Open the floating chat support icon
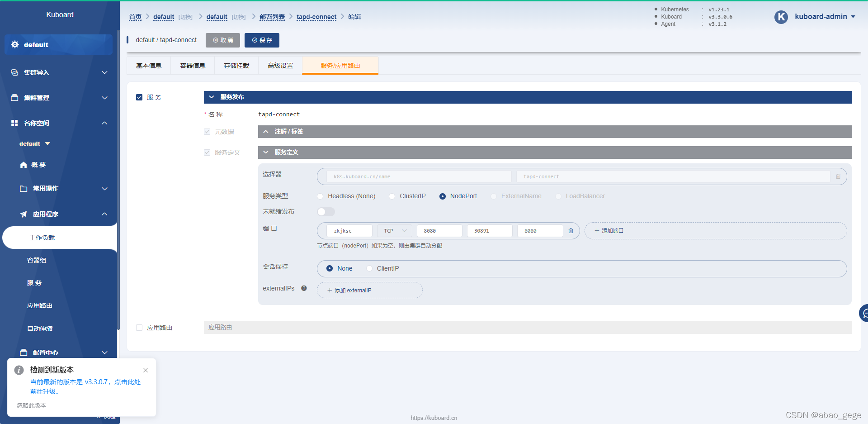 click(x=864, y=313)
